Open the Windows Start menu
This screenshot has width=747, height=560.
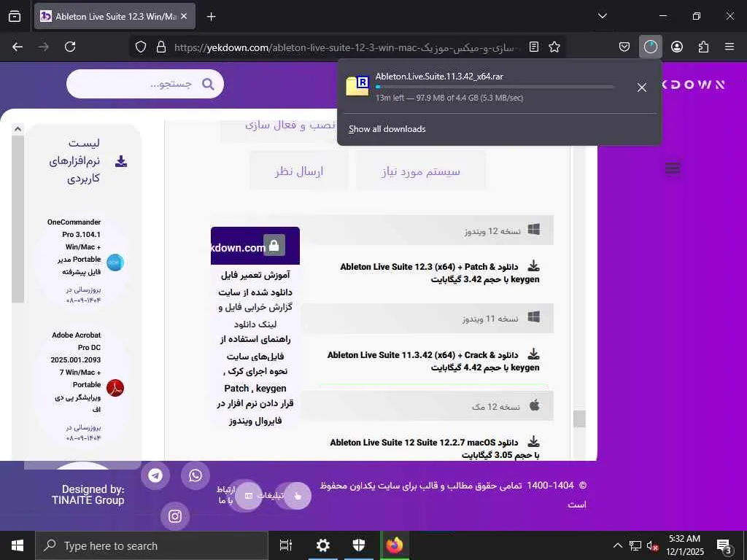pos(18,545)
